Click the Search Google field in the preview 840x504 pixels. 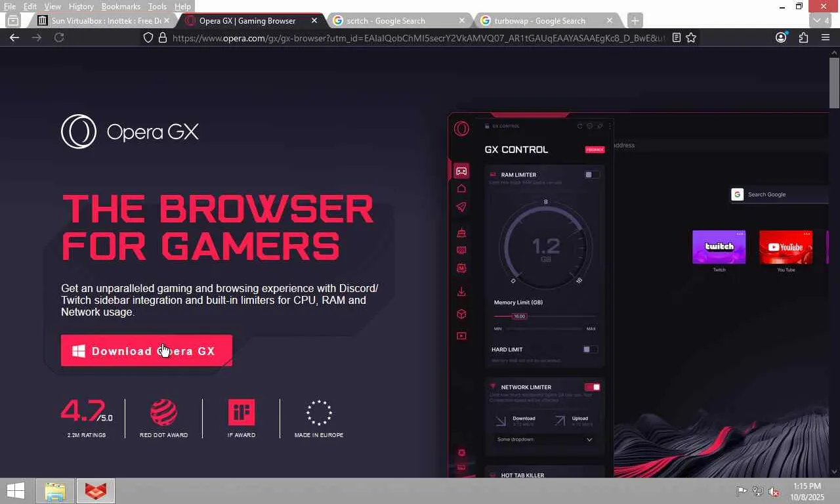(780, 194)
